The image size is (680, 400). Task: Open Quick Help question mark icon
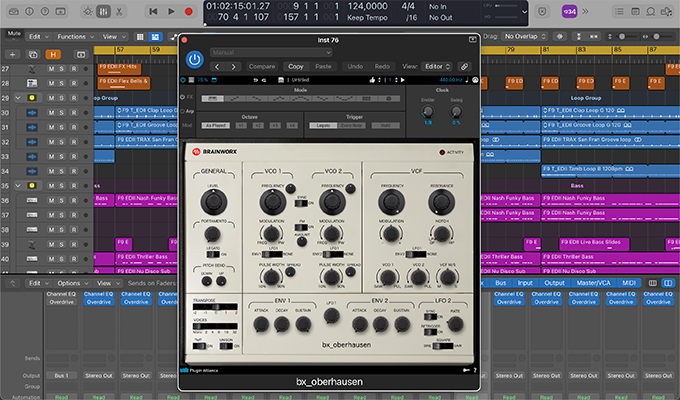pyautogui.click(x=45, y=12)
